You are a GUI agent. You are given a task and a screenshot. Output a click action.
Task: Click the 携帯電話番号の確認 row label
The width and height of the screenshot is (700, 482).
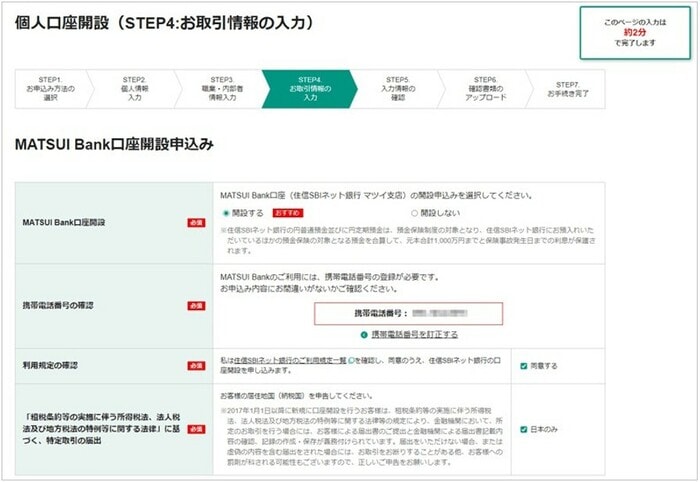tap(58, 306)
